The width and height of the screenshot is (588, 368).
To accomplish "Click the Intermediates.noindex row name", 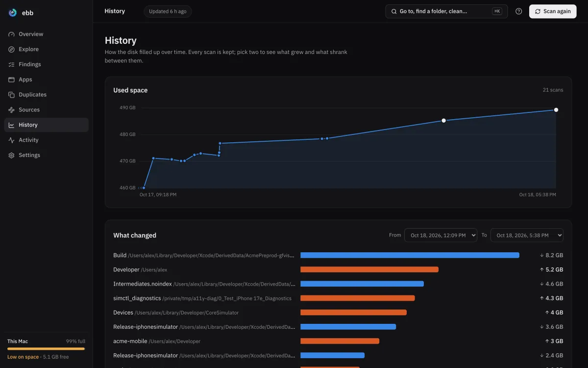I will [142, 284].
